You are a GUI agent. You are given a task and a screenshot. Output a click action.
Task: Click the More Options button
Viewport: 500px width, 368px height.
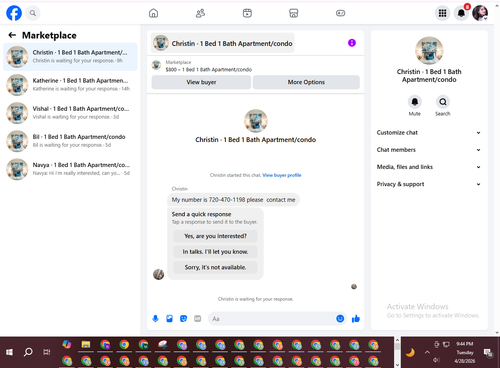click(x=306, y=82)
